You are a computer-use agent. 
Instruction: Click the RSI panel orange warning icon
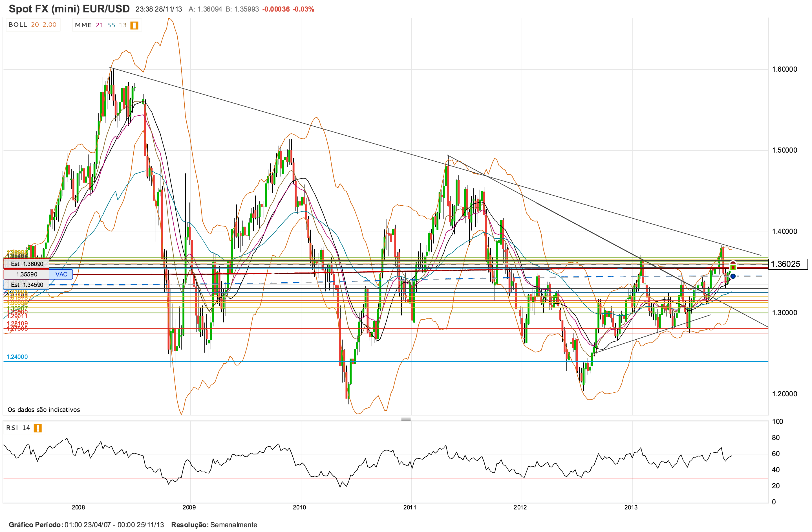pyautogui.click(x=37, y=428)
